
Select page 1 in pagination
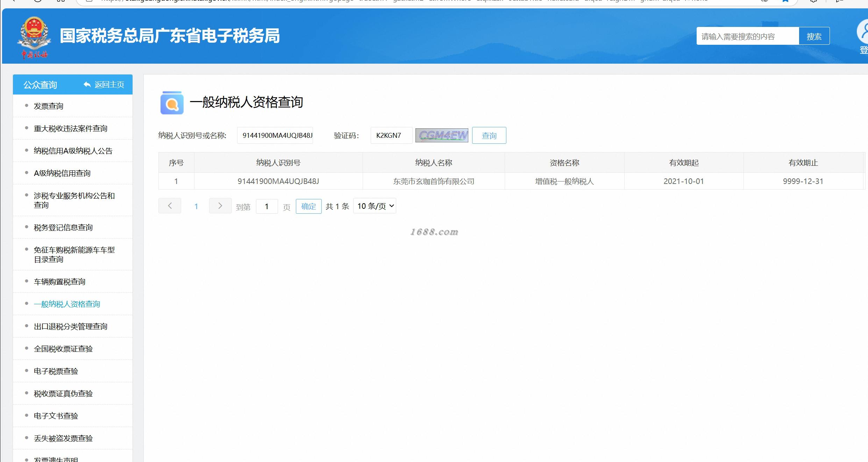click(x=196, y=206)
